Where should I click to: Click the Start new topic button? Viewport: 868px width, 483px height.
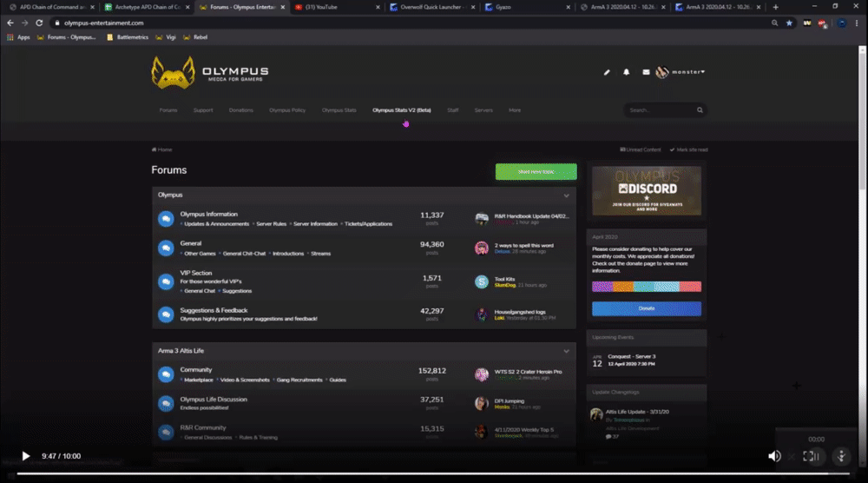tap(536, 172)
